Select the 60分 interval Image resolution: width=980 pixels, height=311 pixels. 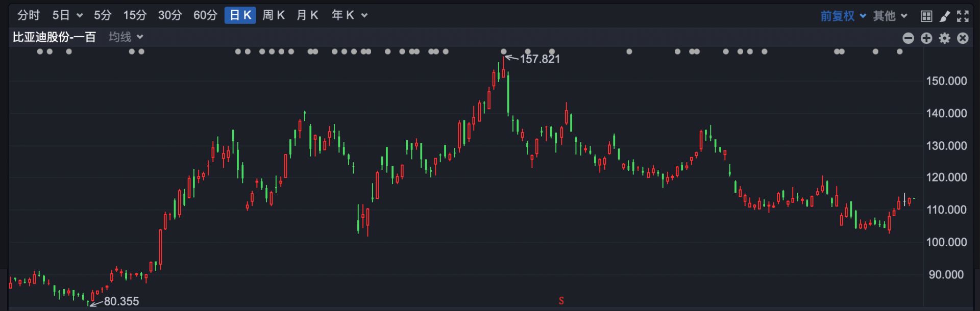(205, 15)
